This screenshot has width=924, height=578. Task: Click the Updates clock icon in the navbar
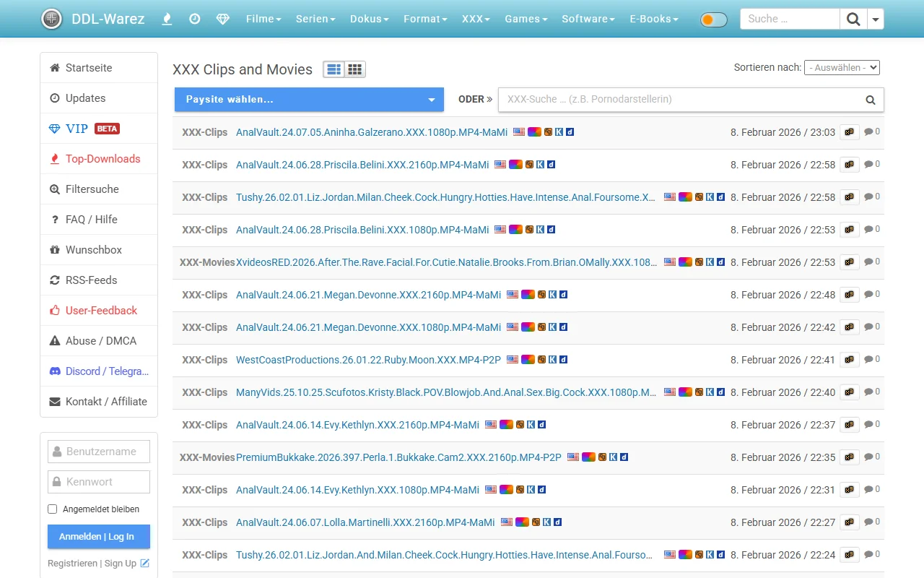(194, 19)
